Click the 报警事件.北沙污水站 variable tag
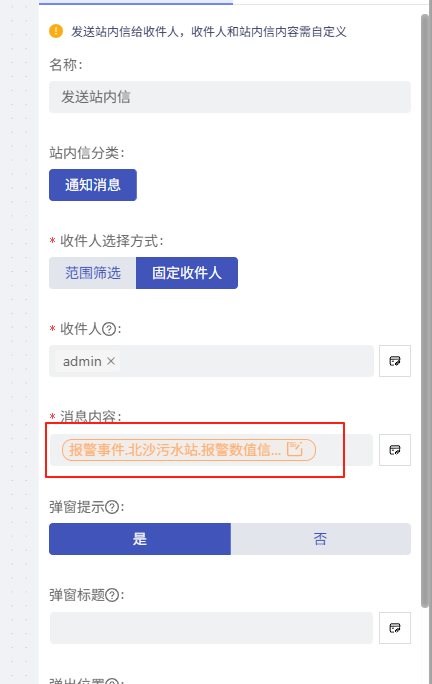The image size is (432, 684). click(189, 450)
